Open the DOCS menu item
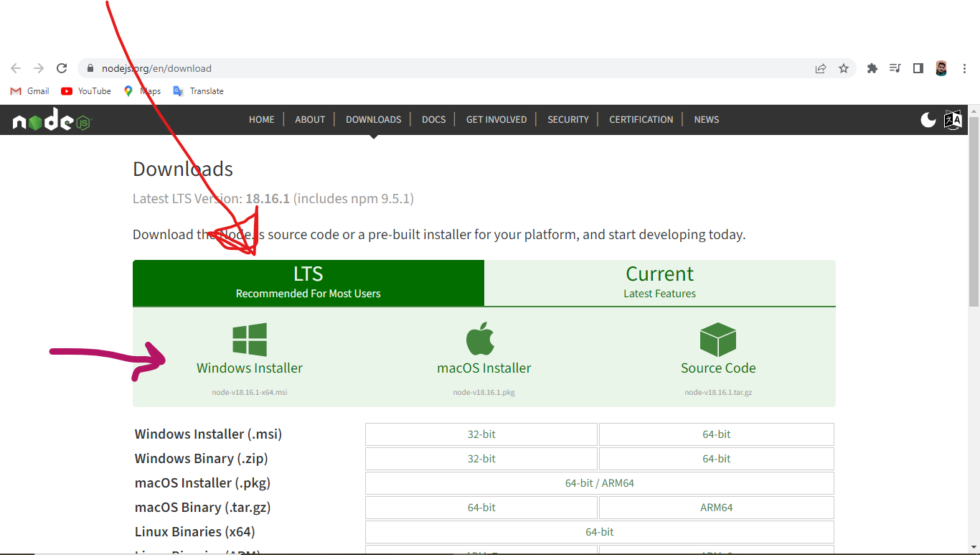This screenshot has height=555, width=980. [434, 120]
